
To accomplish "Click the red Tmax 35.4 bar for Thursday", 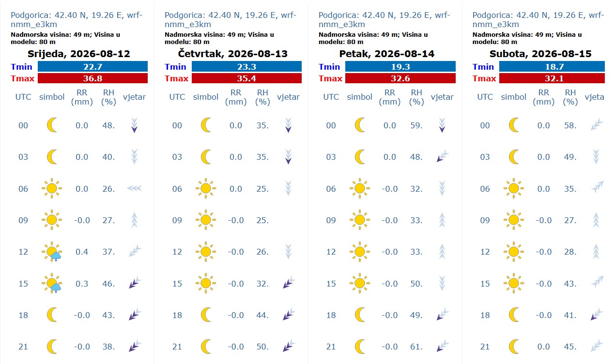I will [x=246, y=78].
